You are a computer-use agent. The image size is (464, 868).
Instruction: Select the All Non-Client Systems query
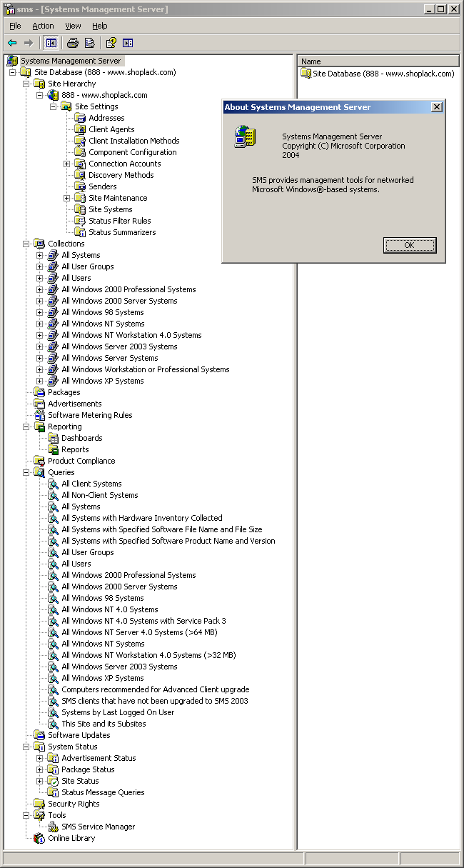pos(100,495)
